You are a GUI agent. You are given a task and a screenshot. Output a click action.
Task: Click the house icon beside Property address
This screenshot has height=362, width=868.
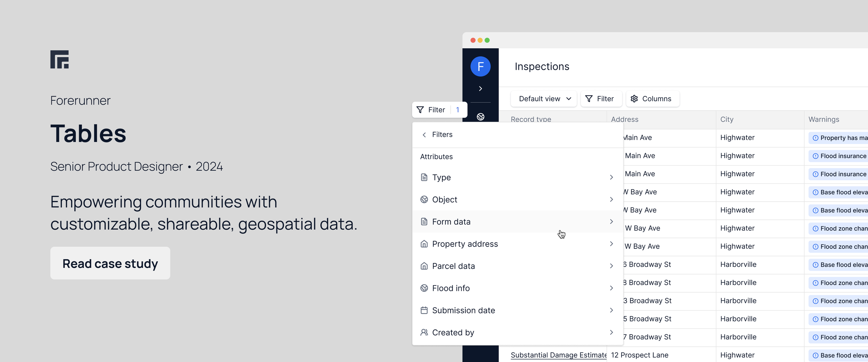point(424,244)
